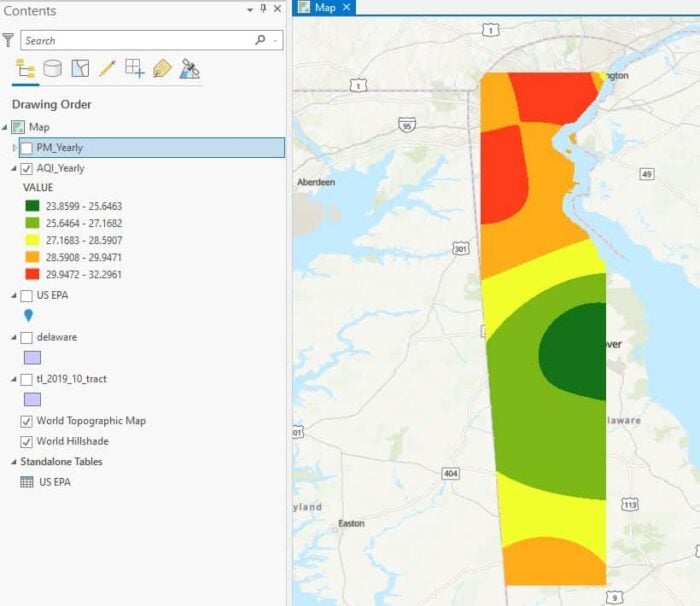The height and width of the screenshot is (606, 700).
Task: Click the Easton label on the map
Action: click(x=351, y=523)
